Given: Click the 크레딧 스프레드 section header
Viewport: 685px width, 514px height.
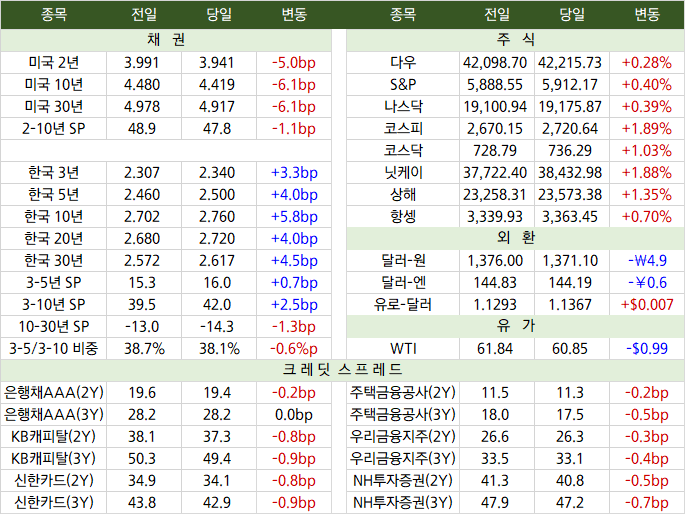Looking at the screenshot, I should [342, 370].
